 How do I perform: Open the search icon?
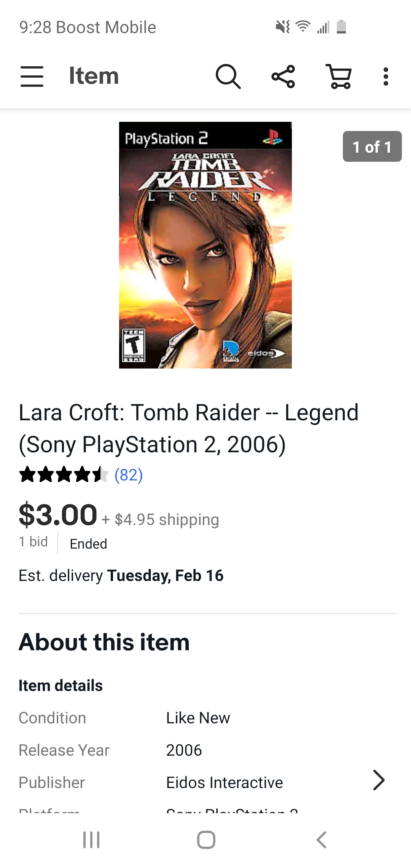click(228, 76)
